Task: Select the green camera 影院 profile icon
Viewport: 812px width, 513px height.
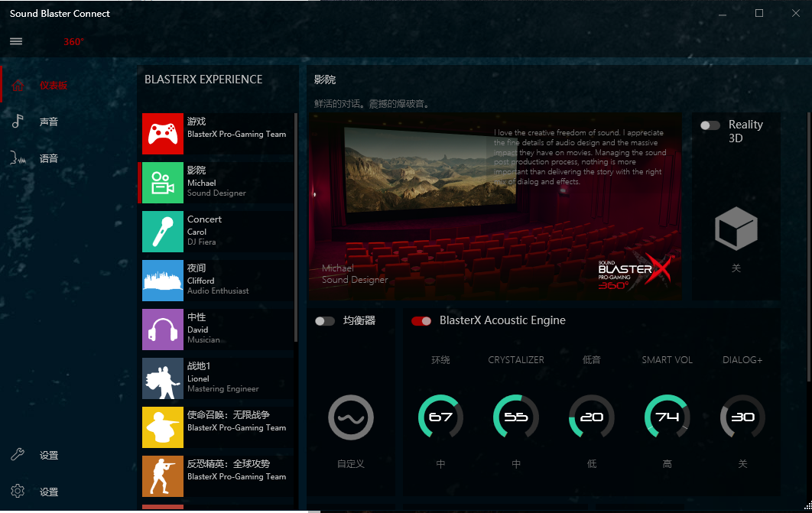Action: 163,183
